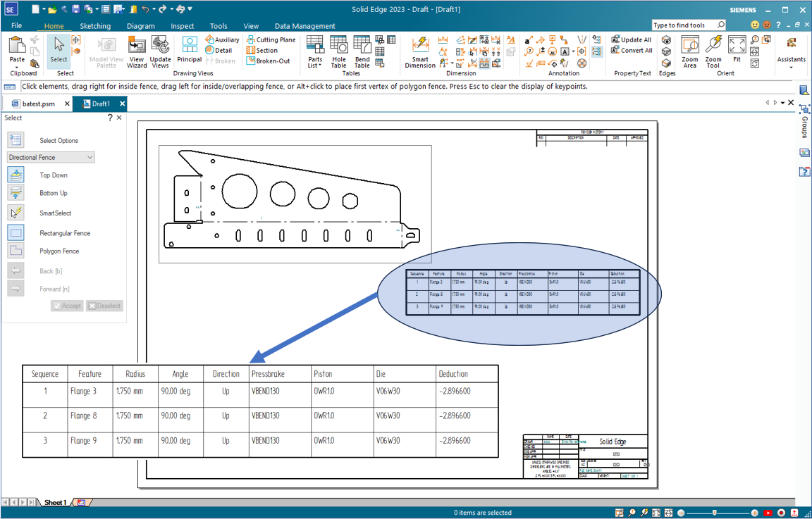Viewport: 812px width, 519px height.
Task: Activate Rectangular Fence selection
Action: pos(16,232)
